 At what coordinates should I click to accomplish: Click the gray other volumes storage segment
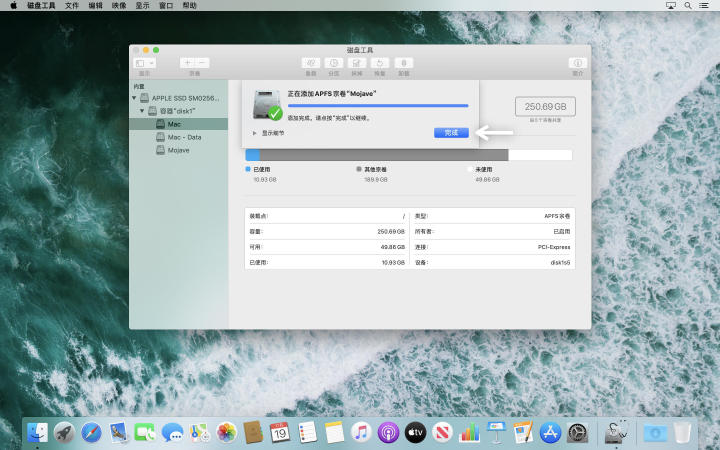[384, 155]
